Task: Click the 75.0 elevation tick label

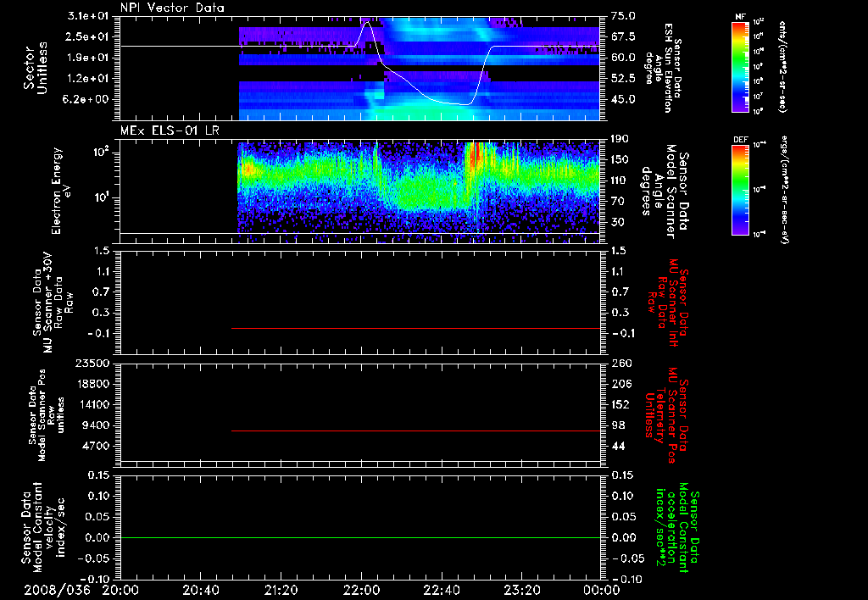Action: 623,16
